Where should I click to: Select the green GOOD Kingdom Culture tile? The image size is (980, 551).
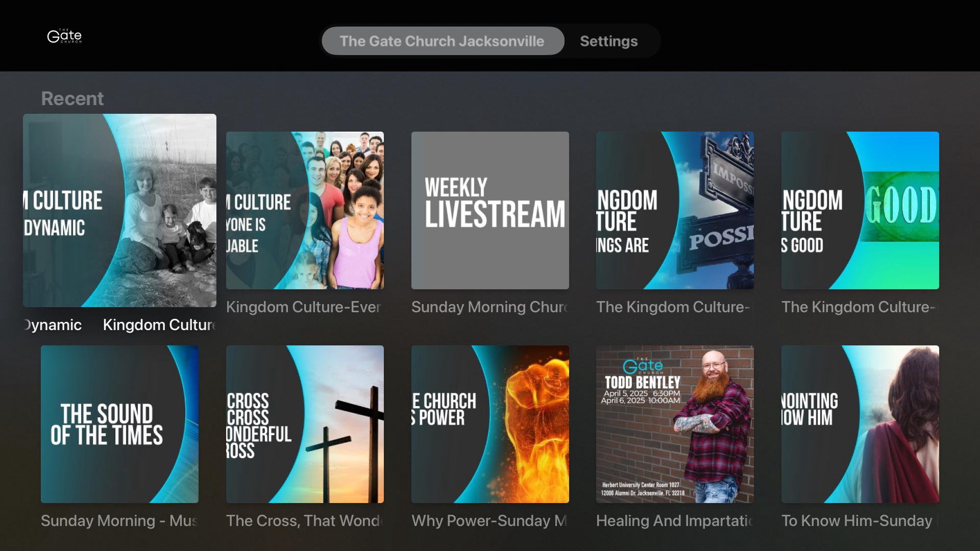pyautogui.click(x=860, y=210)
